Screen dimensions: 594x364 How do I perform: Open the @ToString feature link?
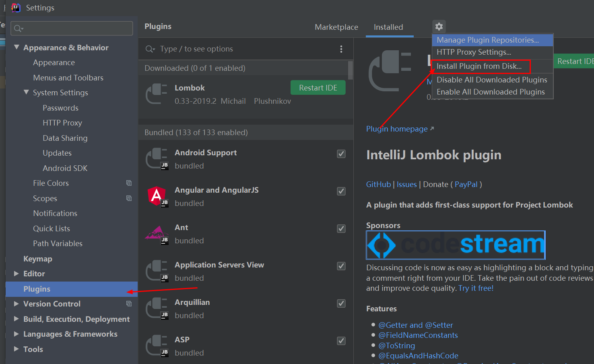[x=396, y=345]
